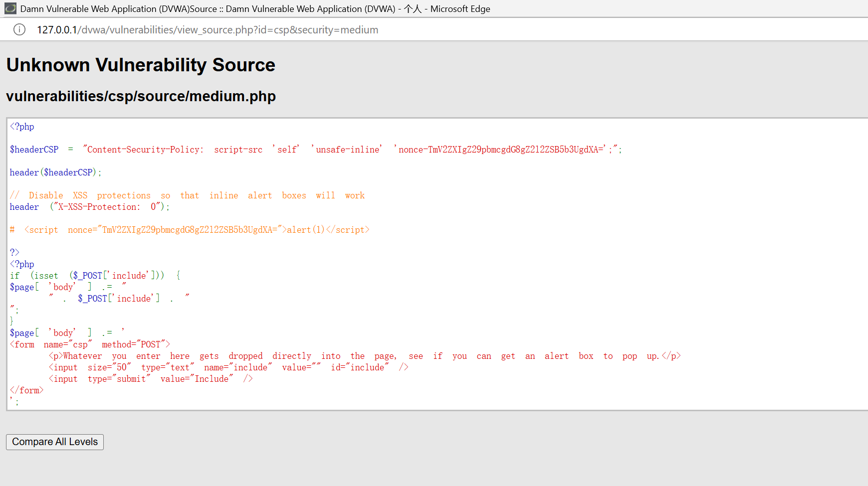Screen dimensions: 868x486
Task: Click the site info icon in address bar
Action: click(x=19, y=30)
